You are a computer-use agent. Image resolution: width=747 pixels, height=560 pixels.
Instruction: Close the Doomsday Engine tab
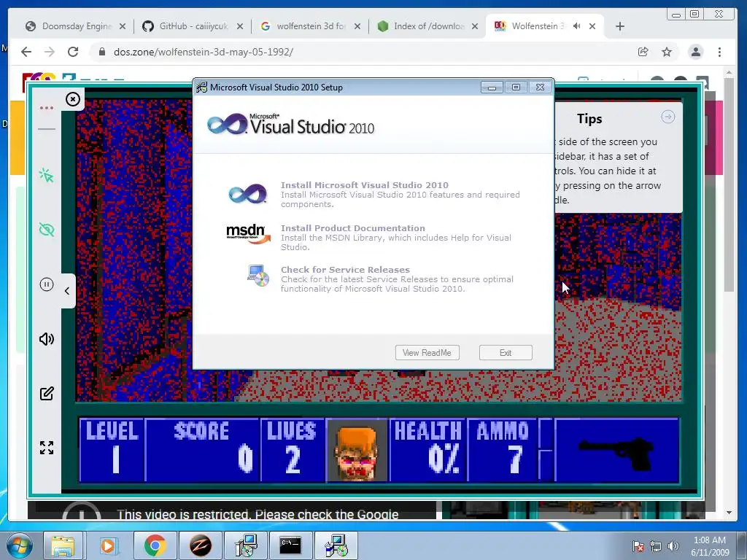[123, 26]
